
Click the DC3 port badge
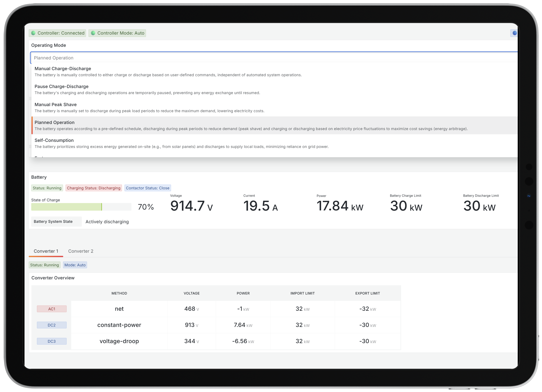click(52, 341)
